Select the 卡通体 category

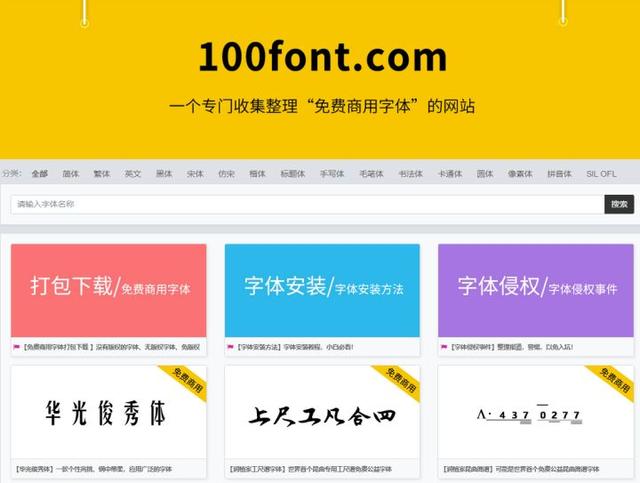tap(449, 174)
